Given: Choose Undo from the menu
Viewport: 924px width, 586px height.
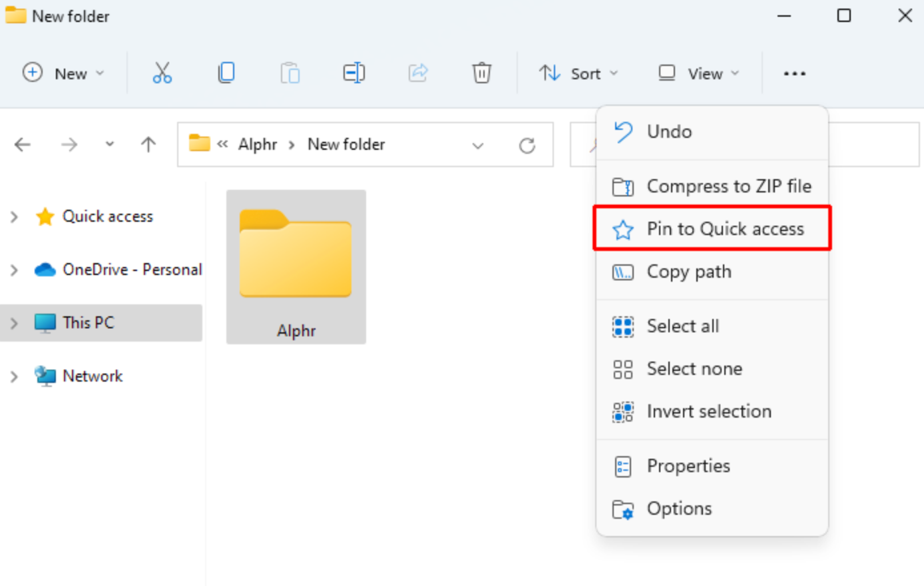Looking at the screenshot, I should [x=712, y=132].
